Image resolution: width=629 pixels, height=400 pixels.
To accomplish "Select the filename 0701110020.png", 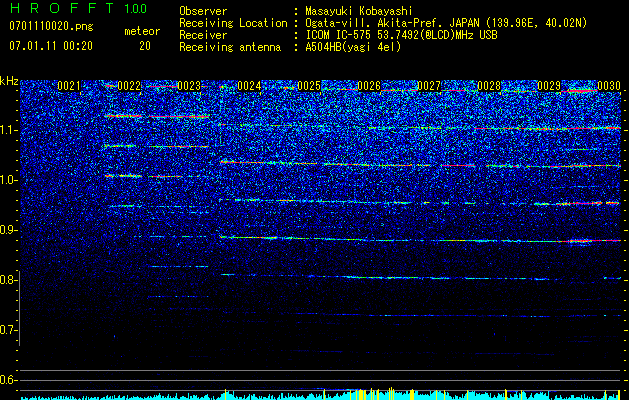I will [51, 26].
